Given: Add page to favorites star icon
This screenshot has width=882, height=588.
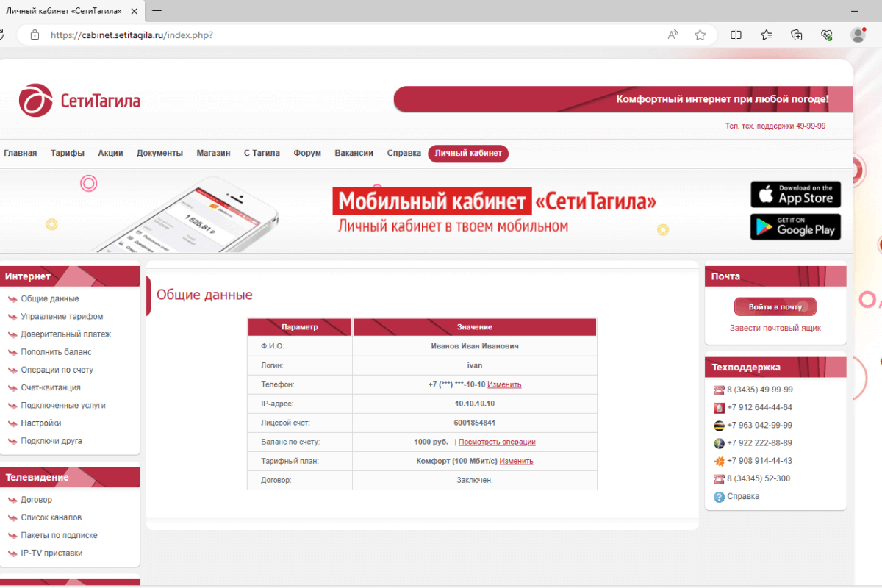Looking at the screenshot, I should click(x=700, y=35).
